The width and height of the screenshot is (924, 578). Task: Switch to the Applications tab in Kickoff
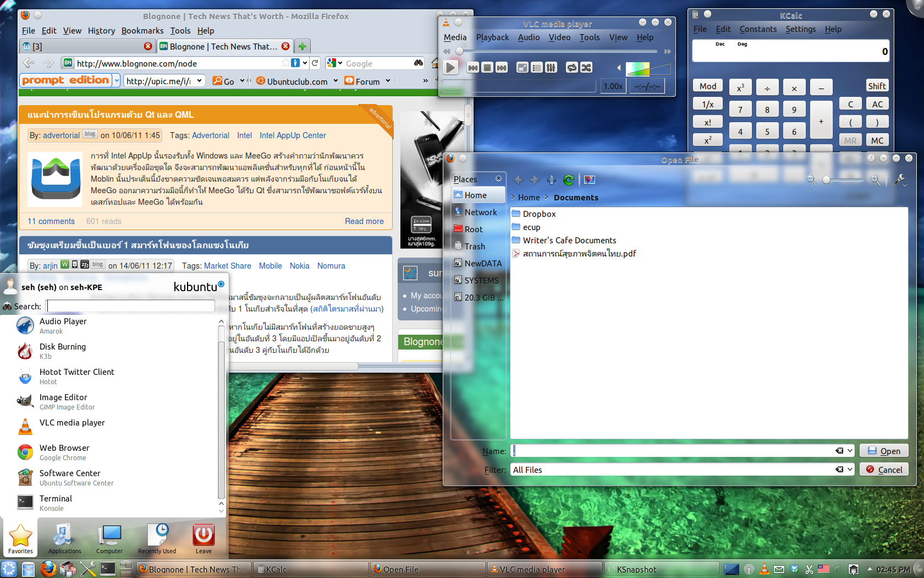(x=64, y=538)
